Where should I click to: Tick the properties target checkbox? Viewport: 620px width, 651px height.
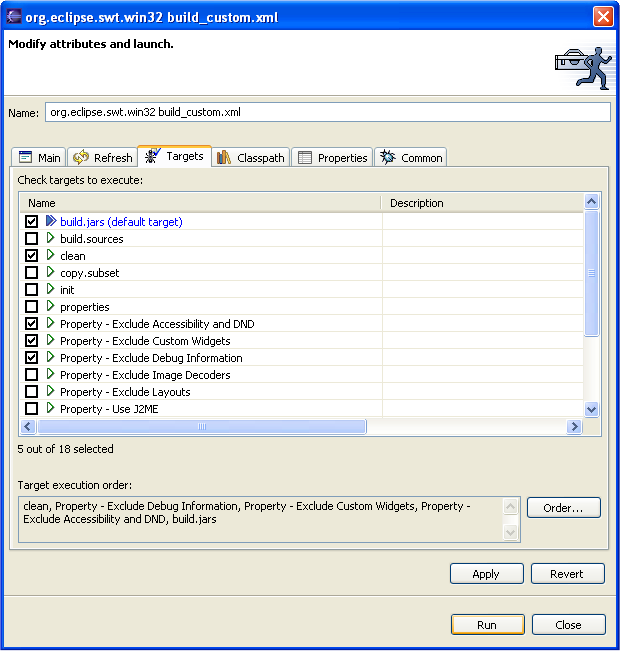pyautogui.click(x=31, y=307)
